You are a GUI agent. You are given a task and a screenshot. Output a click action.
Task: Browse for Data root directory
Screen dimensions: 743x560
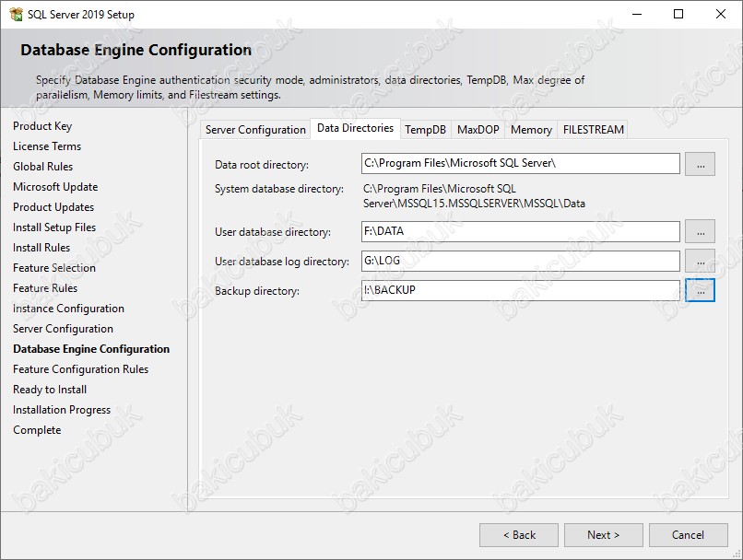[700, 164]
